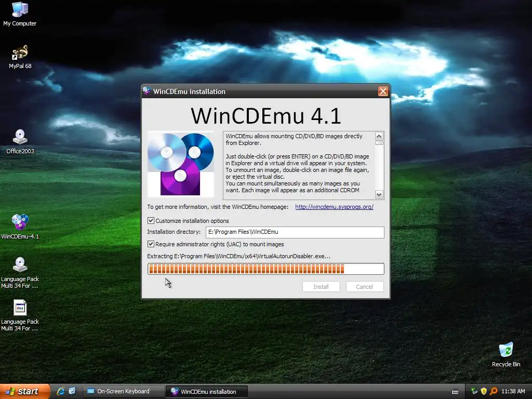Click the 11:38 AM clock
This screenshot has height=399, width=532.
pyautogui.click(x=513, y=391)
